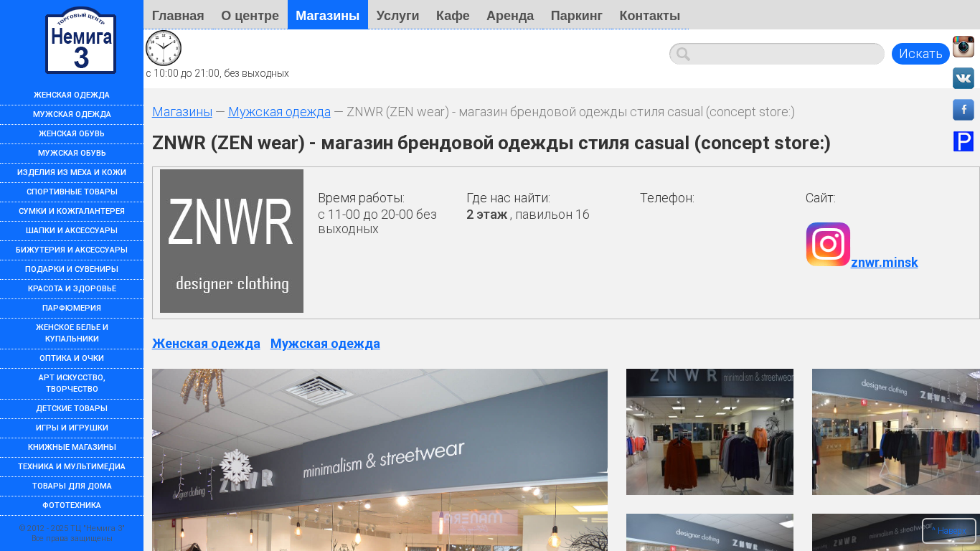Image resolution: width=980 pixels, height=551 pixels.
Task: Open the znwr.minsk Instagram link
Action: pyautogui.click(x=885, y=262)
